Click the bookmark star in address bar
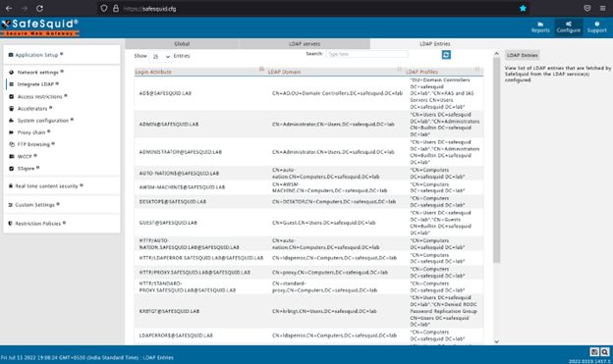 [523, 8]
